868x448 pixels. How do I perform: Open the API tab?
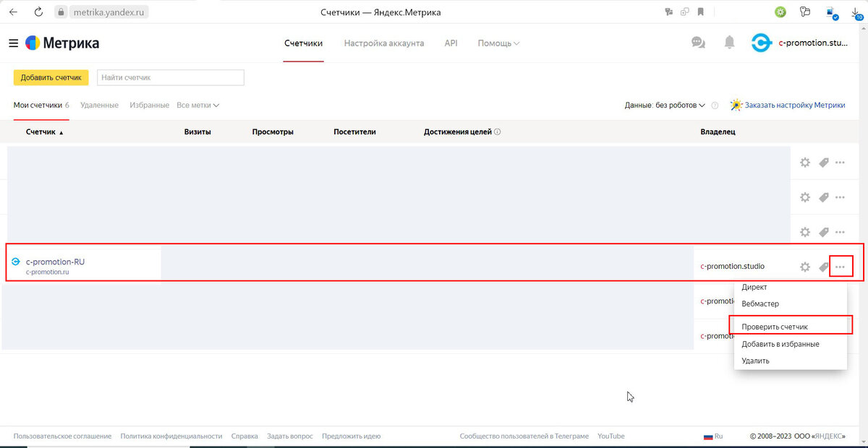tap(451, 43)
